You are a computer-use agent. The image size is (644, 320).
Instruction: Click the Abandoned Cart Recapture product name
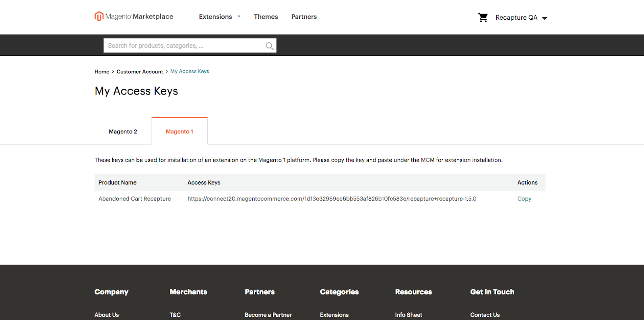coord(134,199)
